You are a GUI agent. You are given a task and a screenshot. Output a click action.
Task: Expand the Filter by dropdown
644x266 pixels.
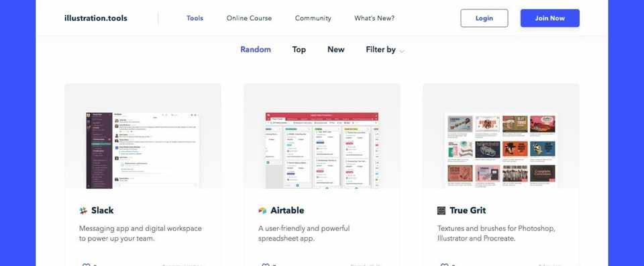385,50
